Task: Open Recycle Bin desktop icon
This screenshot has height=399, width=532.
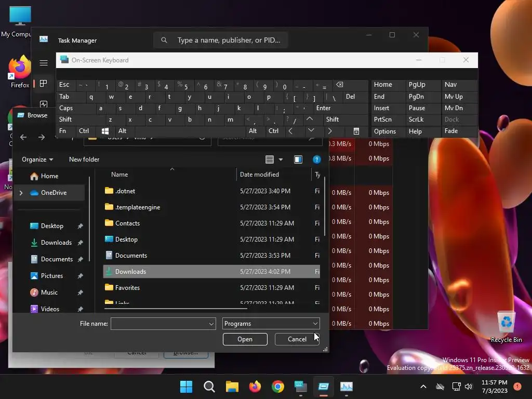Action: [x=506, y=327]
